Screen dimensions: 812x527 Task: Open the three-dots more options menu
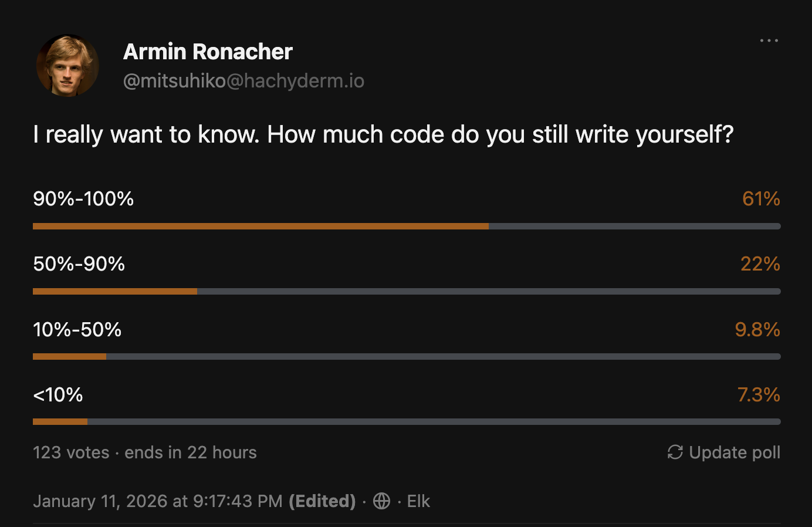769,40
